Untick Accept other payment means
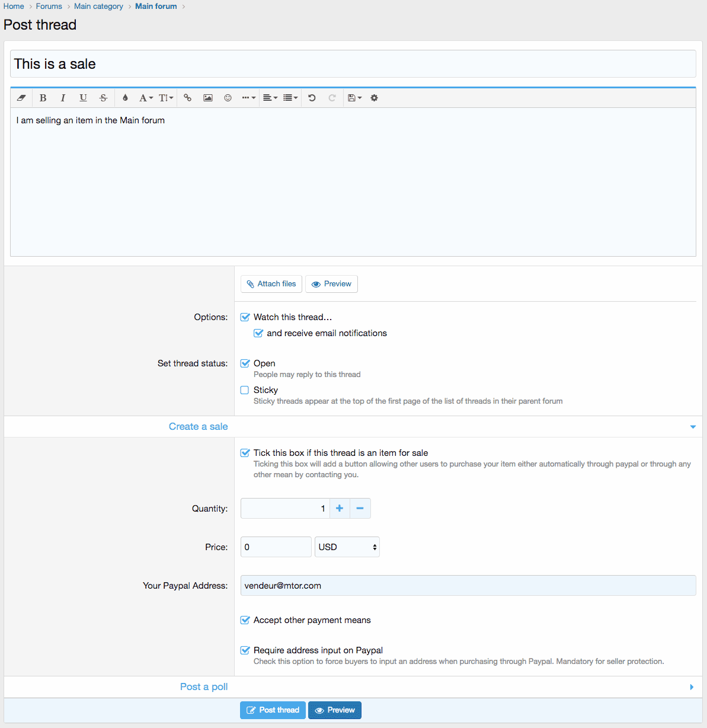Viewport: 707px width, 728px height. coord(245,620)
